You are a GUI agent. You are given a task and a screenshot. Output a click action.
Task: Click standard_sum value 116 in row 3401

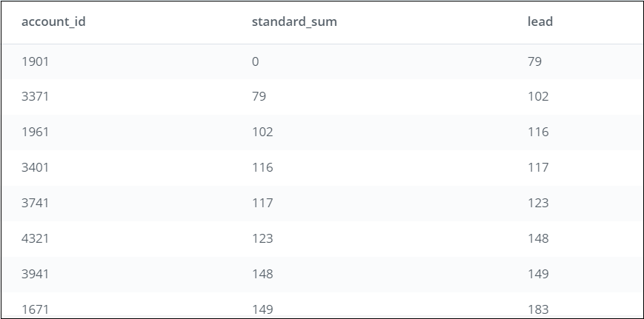tap(262, 167)
